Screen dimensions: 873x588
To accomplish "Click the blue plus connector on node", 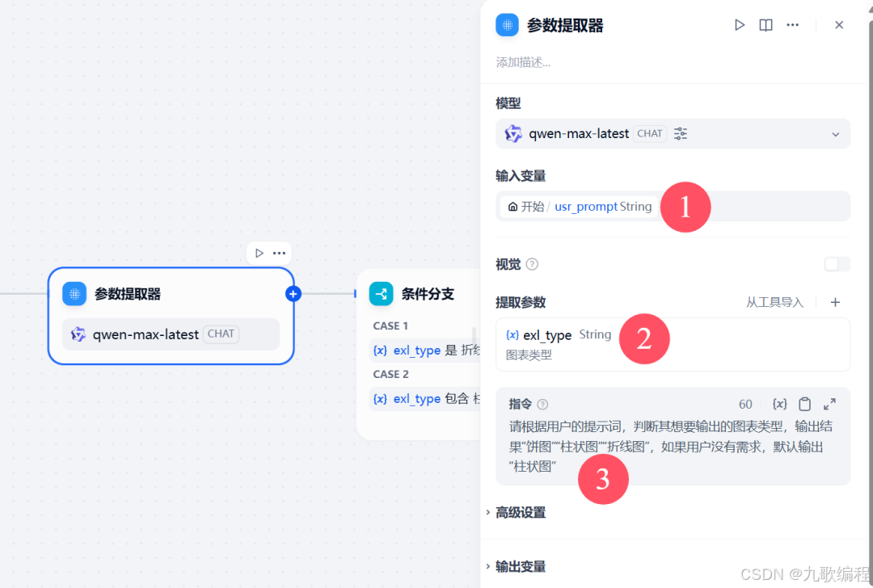I will tap(293, 294).
